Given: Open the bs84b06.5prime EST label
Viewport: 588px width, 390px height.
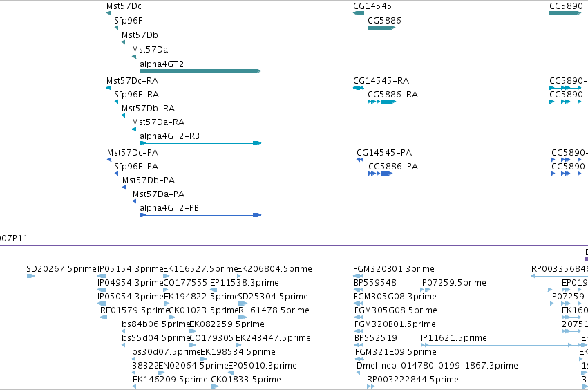Looking at the screenshot, I should tap(156, 324).
